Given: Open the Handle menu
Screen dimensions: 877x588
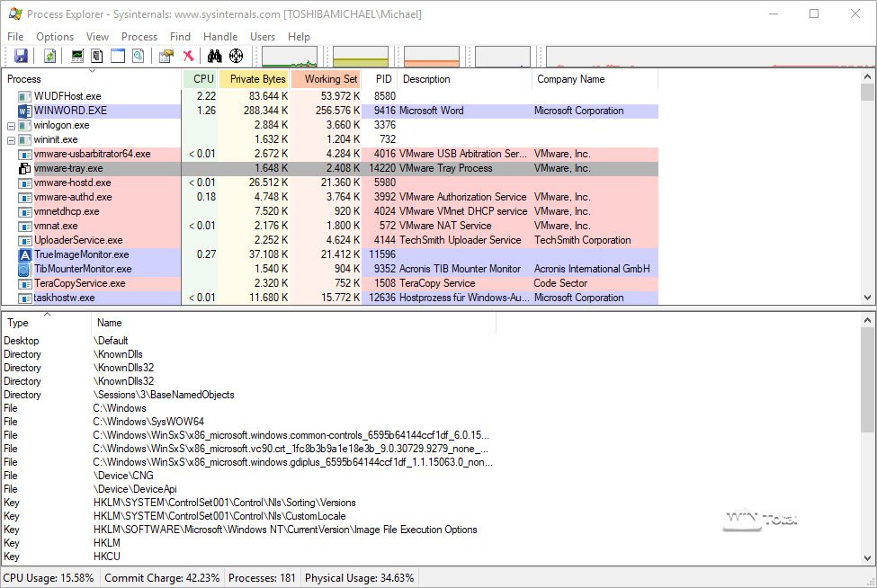Looking at the screenshot, I should pos(220,37).
